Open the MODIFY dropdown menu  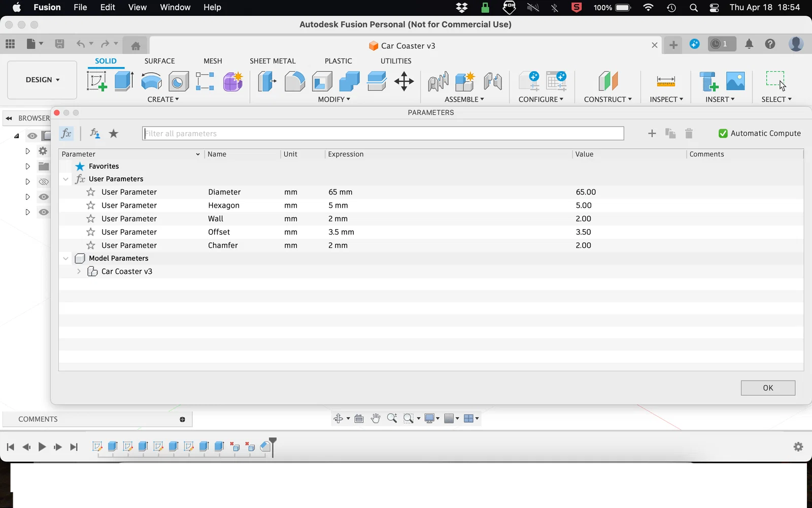(334, 100)
